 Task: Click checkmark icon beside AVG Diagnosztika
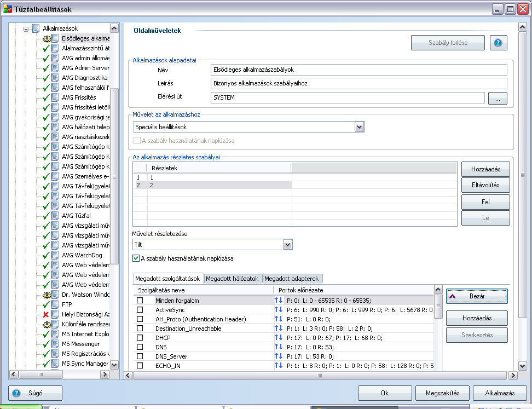(x=47, y=78)
